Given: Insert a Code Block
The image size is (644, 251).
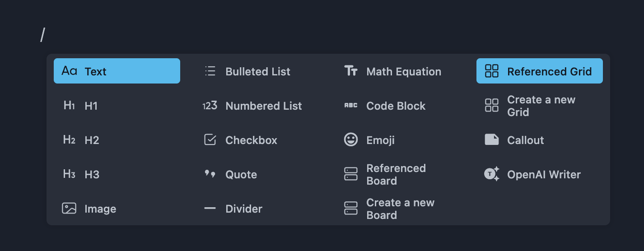Looking at the screenshot, I should [396, 106].
